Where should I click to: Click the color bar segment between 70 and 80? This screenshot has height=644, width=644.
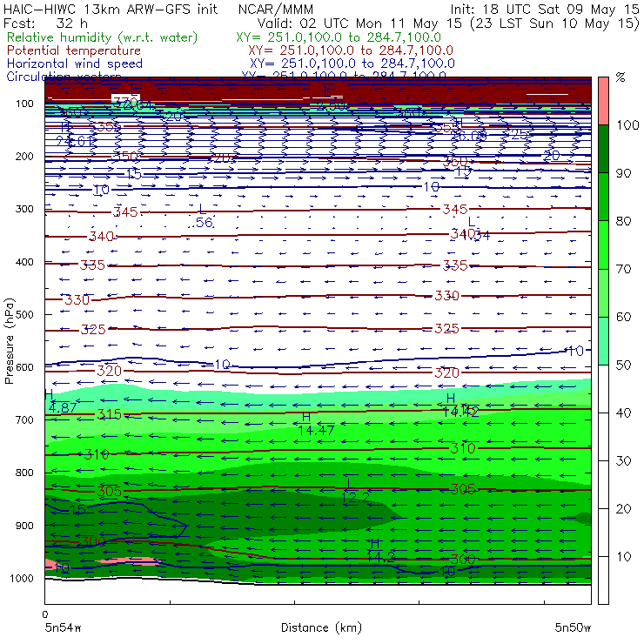603,245
